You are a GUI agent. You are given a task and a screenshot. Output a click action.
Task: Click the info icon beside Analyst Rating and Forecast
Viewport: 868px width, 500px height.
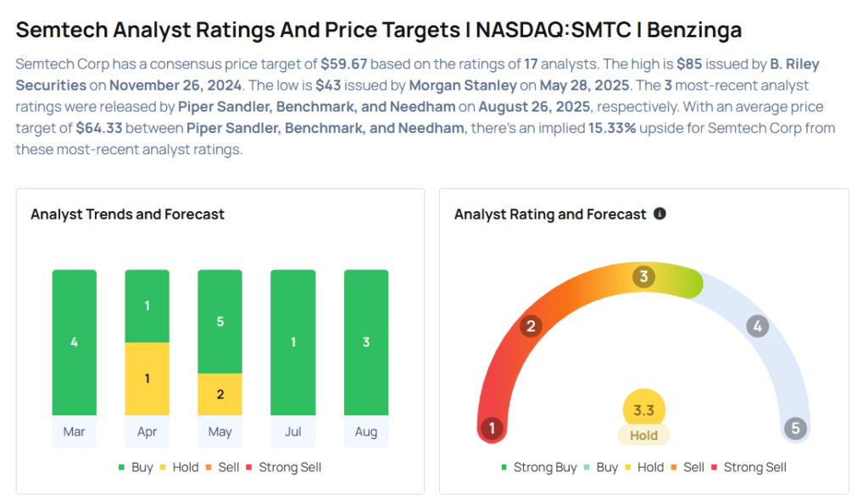coord(660,214)
